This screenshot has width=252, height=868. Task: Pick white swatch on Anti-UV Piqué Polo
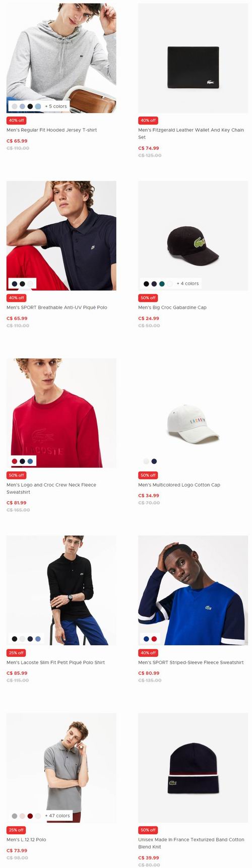(30, 284)
